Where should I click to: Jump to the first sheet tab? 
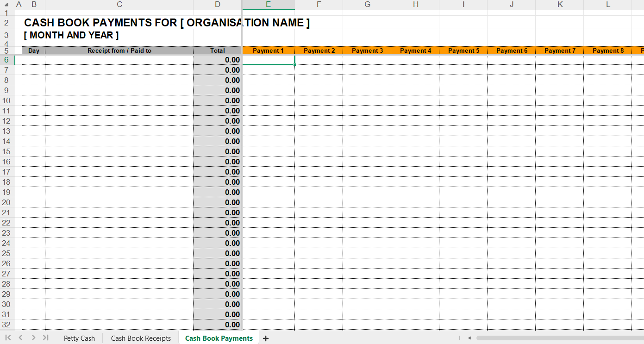coord(8,338)
